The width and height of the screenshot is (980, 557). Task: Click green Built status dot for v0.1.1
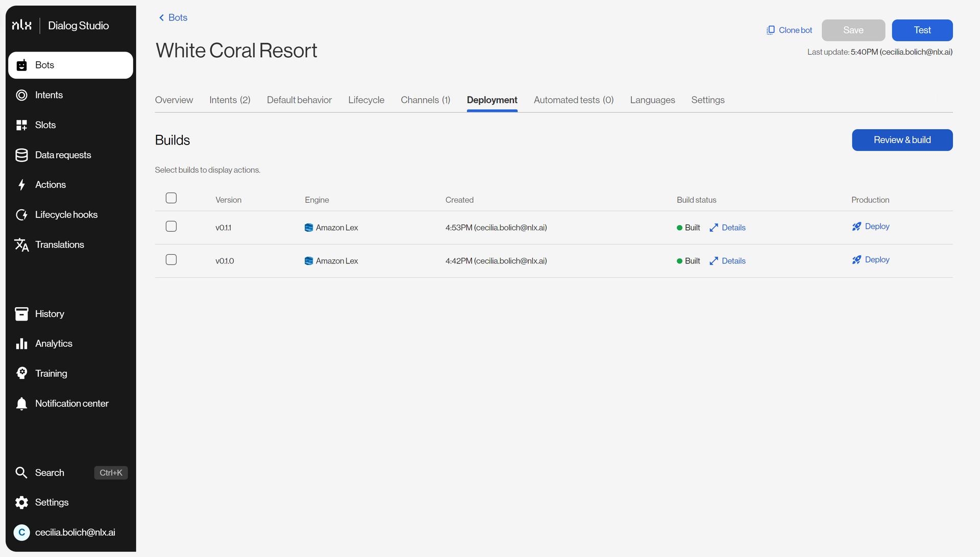pyautogui.click(x=679, y=228)
